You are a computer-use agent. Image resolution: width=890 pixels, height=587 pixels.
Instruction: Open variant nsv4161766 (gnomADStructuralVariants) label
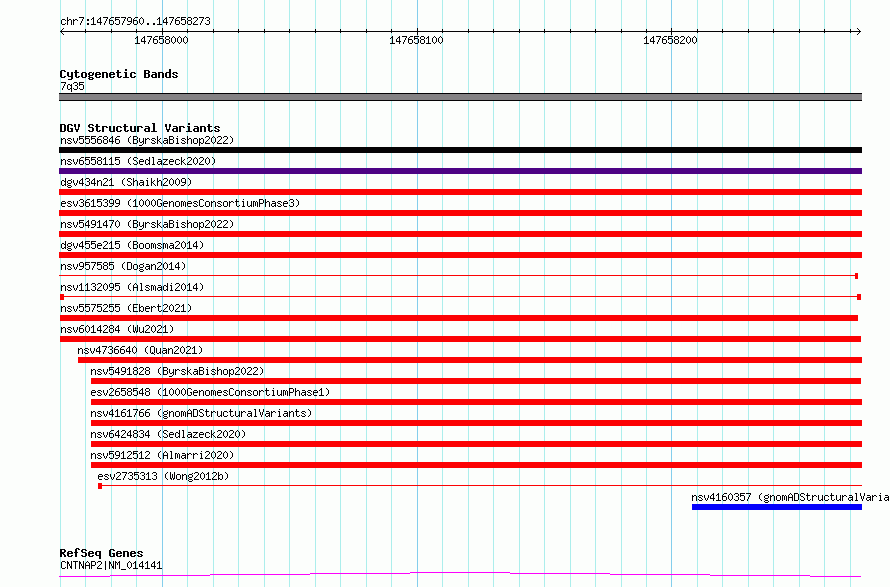tap(201, 413)
